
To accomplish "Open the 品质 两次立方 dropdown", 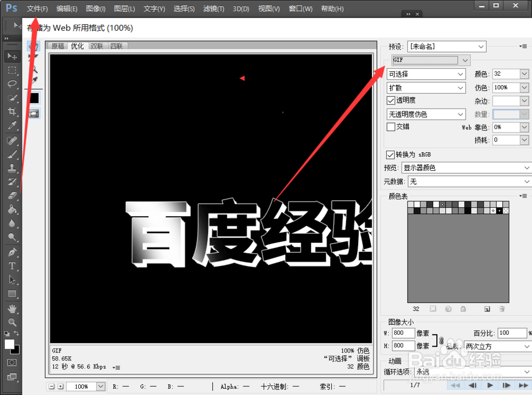I will tap(497, 347).
